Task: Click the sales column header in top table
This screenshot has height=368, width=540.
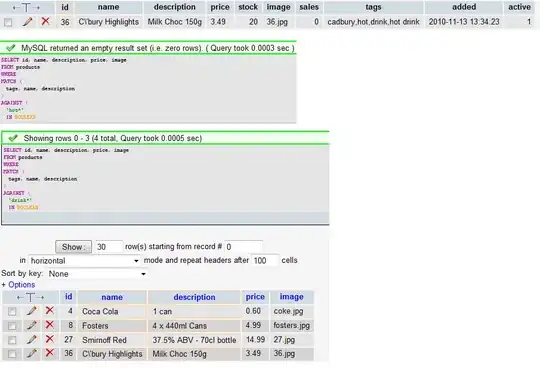Action: click(x=309, y=7)
